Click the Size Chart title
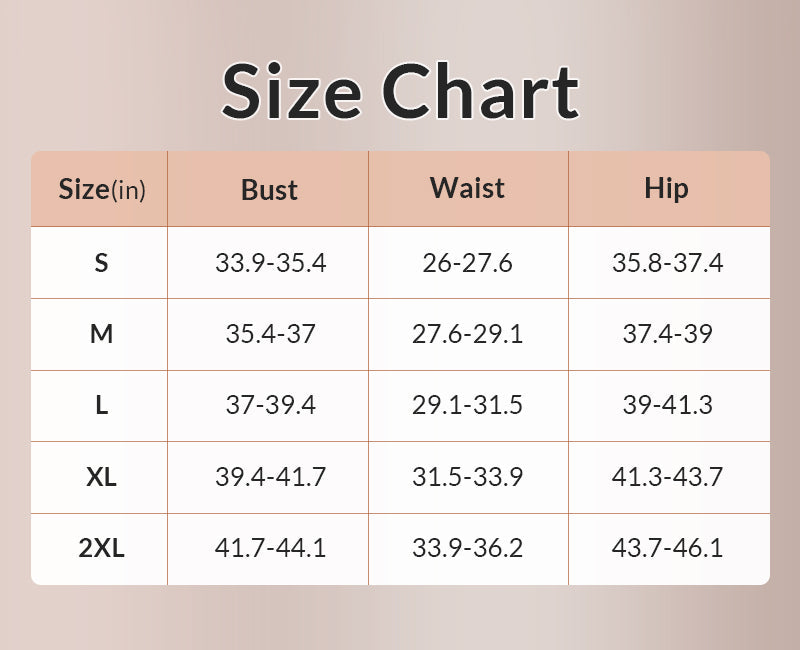800x650 pixels. point(400,90)
